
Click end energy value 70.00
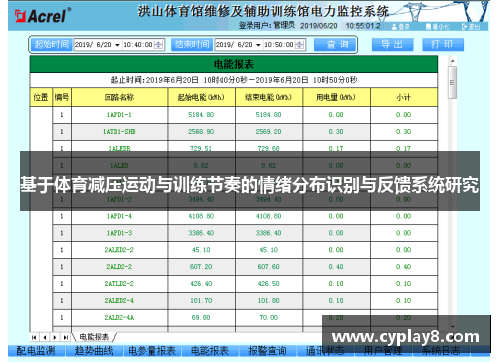click(269, 318)
